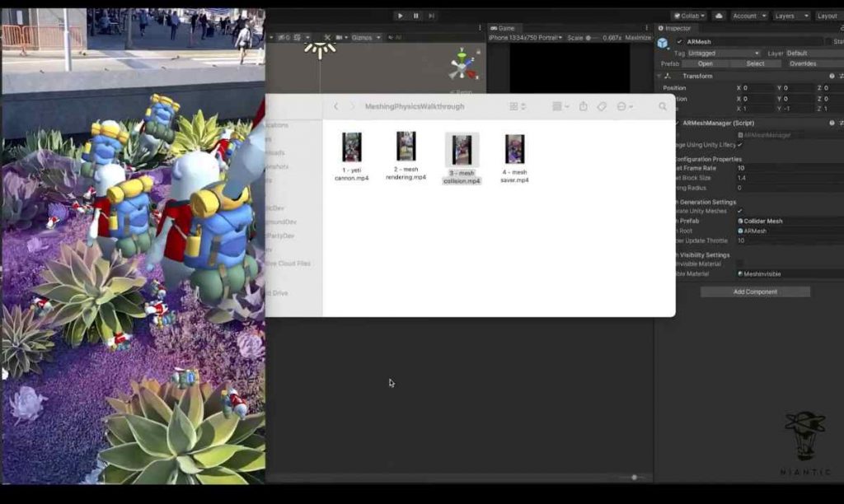
Task: Adjust the Game view Scale slider
Action: pyautogui.click(x=590, y=38)
